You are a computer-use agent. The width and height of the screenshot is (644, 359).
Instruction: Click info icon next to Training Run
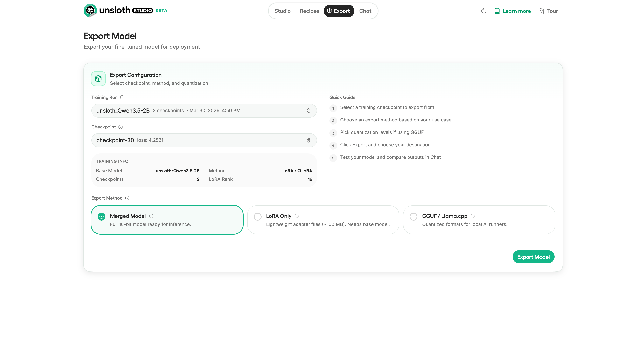click(122, 97)
